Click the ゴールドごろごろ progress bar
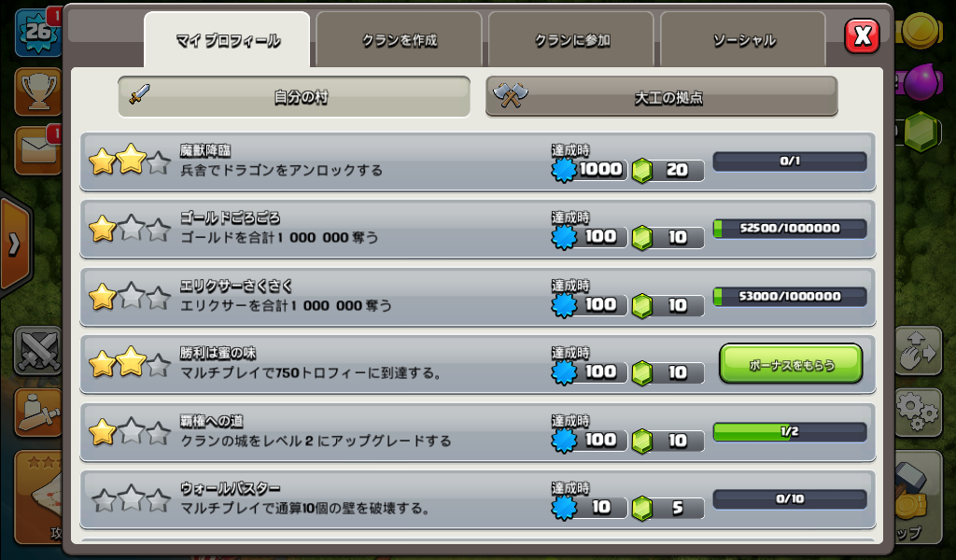 point(790,229)
